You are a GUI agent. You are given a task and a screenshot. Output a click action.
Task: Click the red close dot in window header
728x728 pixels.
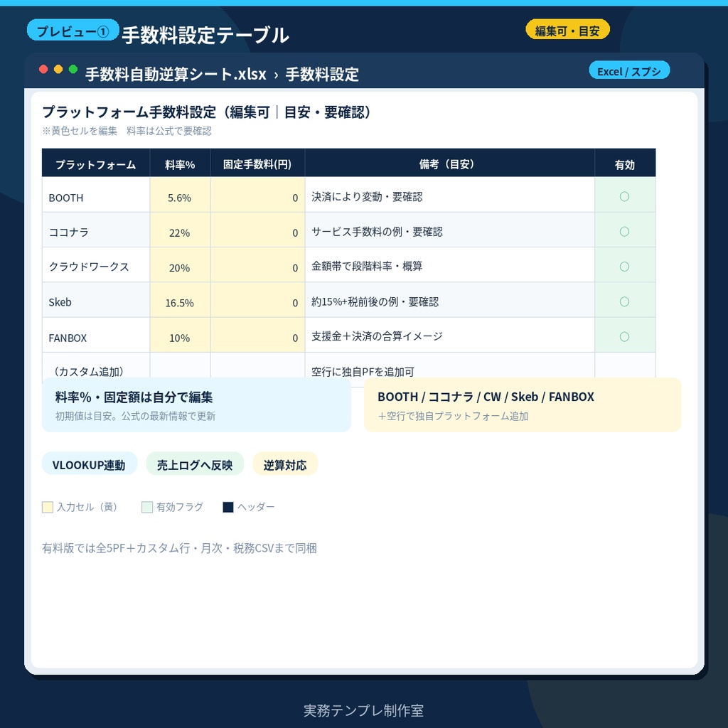43,70
